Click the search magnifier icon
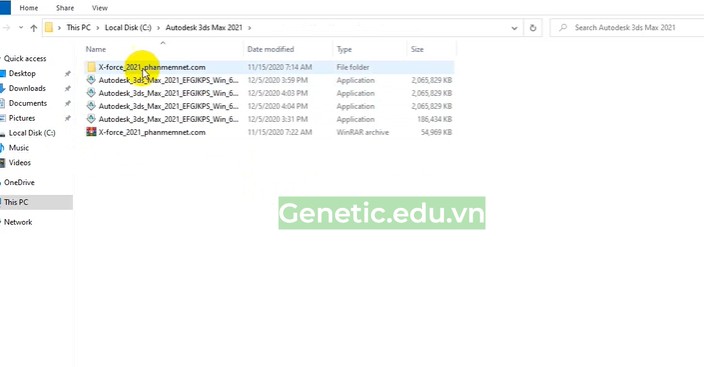Screen dimensions: 704x367 click(x=563, y=27)
